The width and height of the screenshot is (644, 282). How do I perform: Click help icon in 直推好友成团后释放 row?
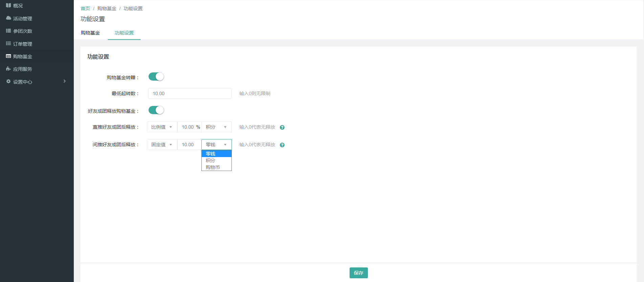pyautogui.click(x=282, y=127)
